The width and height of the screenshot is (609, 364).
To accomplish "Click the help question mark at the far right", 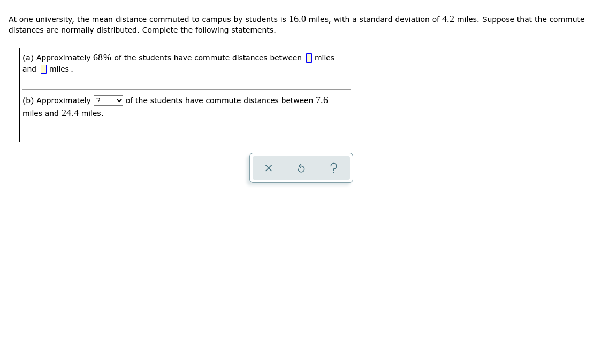I will point(334,168).
